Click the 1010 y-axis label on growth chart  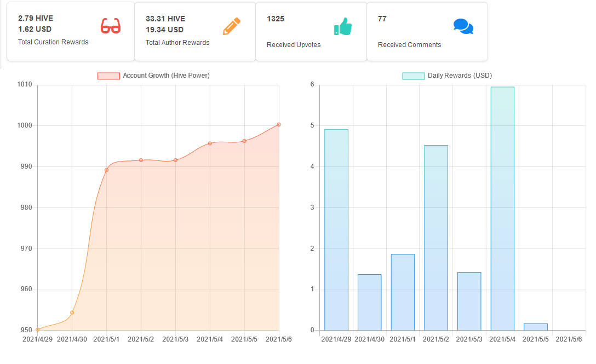[x=25, y=84]
